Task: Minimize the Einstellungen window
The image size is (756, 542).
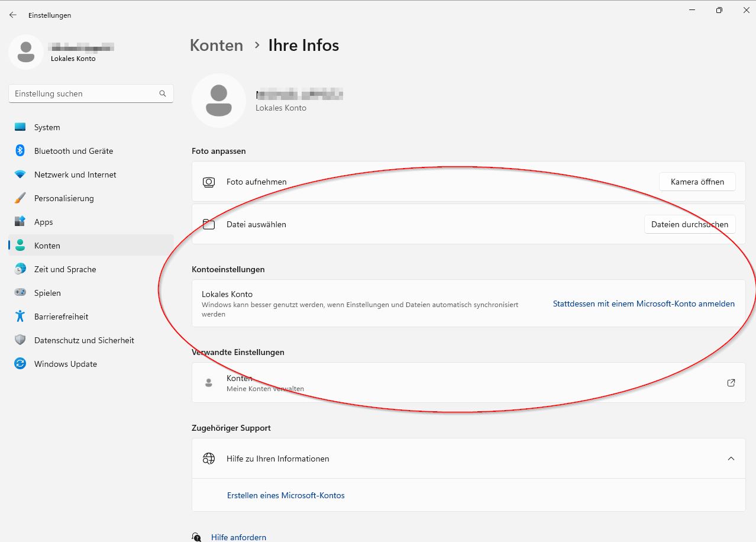Action: point(692,10)
